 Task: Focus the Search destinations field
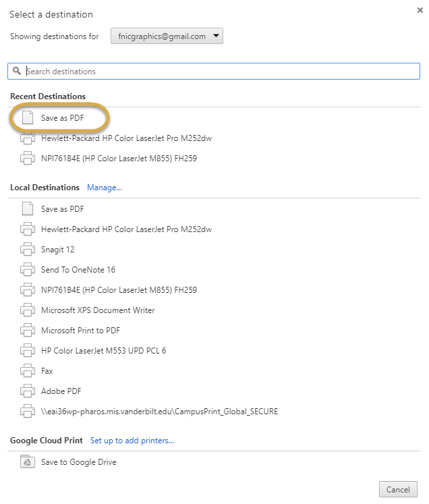[214, 71]
